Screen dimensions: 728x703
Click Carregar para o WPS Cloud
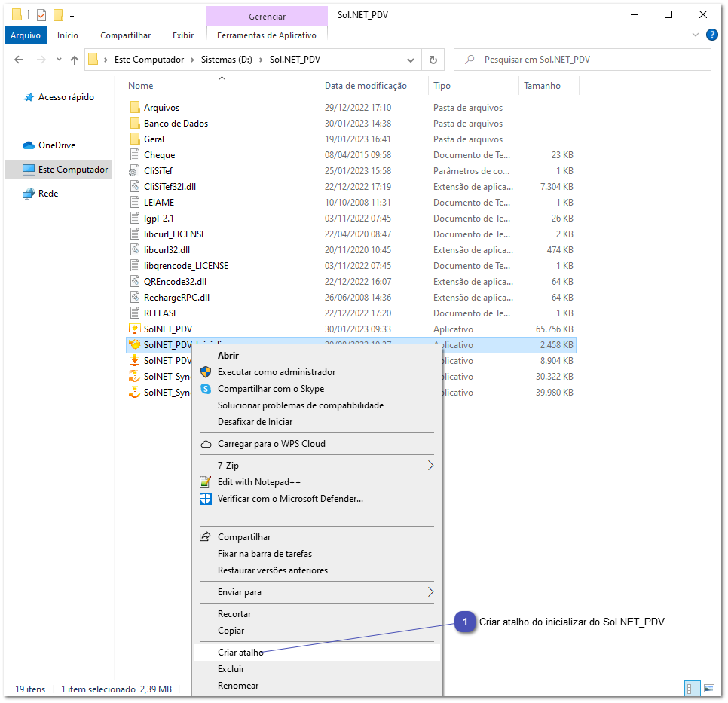271,444
